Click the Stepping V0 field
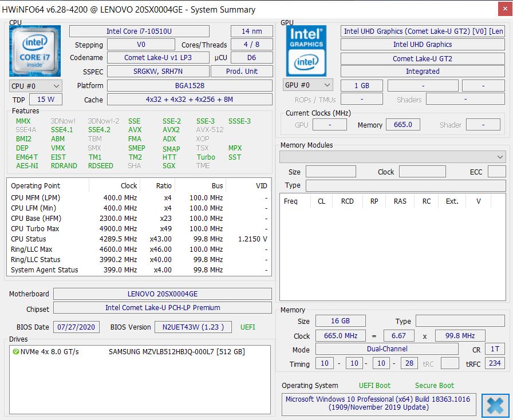This screenshot has width=513, height=420. point(141,45)
